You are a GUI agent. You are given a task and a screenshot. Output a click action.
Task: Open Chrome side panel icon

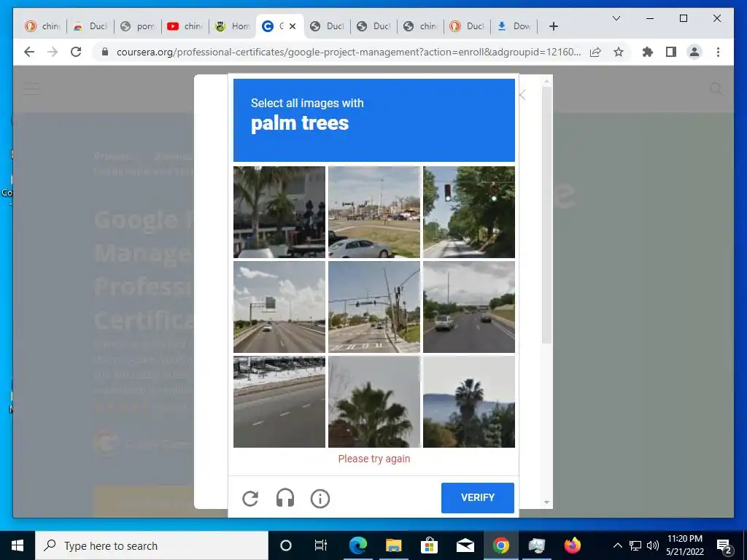tap(671, 52)
